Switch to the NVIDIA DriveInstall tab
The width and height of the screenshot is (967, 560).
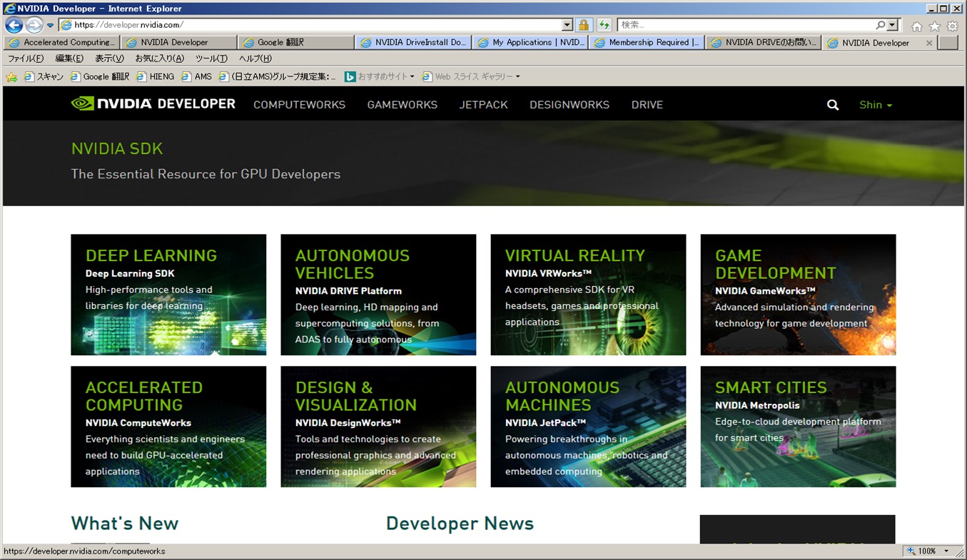pos(413,43)
